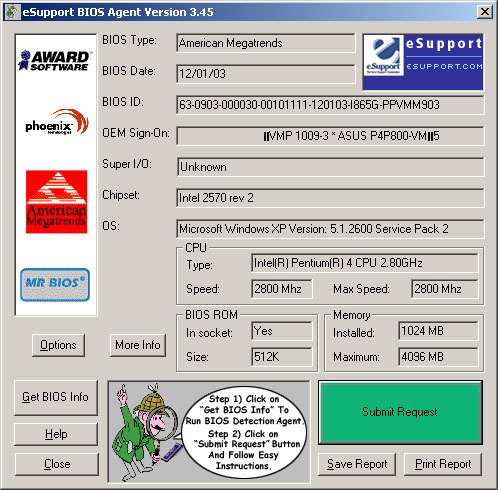Print Report
Viewport: 498px width, 490px height.
coord(443,464)
